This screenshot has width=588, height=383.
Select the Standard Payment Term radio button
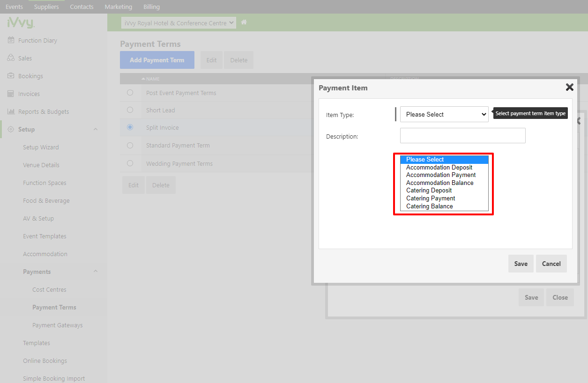tap(130, 145)
